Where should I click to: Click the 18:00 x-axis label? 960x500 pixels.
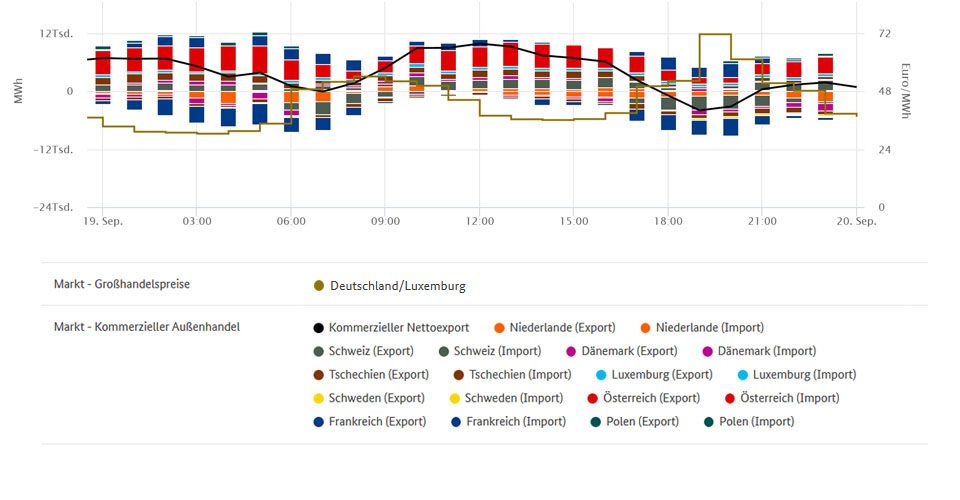(668, 222)
